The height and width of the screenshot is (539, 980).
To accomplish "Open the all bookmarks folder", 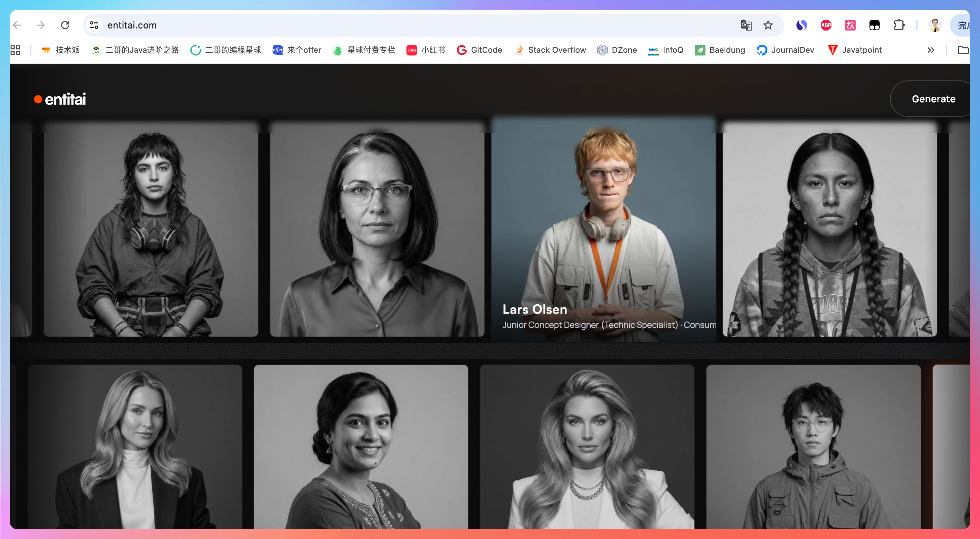I will click(x=963, y=50).
